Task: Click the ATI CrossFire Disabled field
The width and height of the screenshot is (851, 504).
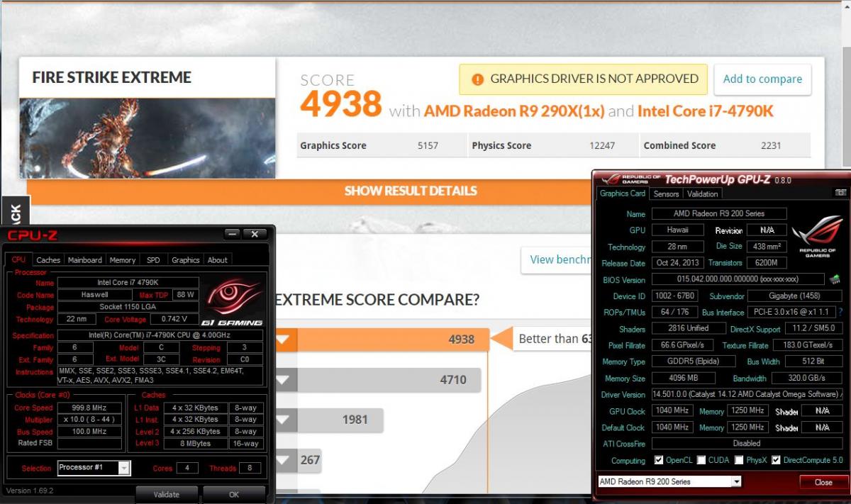Action: click(747, 444)
